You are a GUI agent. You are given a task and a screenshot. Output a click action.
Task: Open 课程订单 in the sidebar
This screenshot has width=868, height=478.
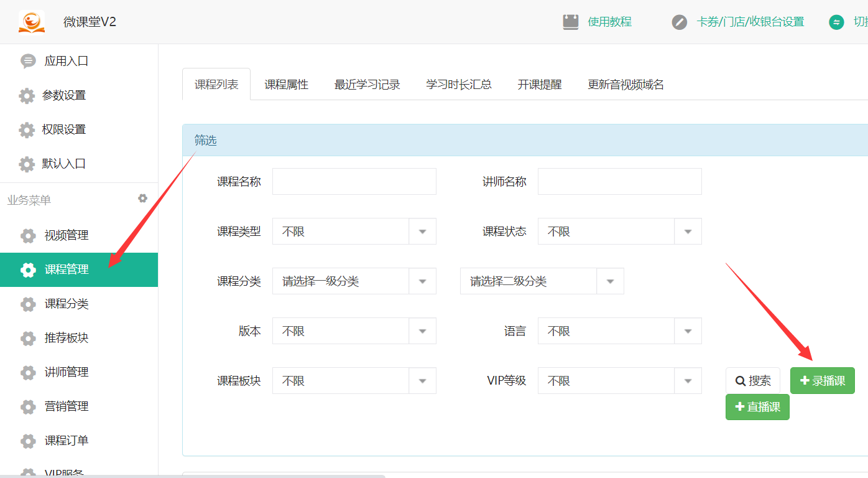point(79,441)
